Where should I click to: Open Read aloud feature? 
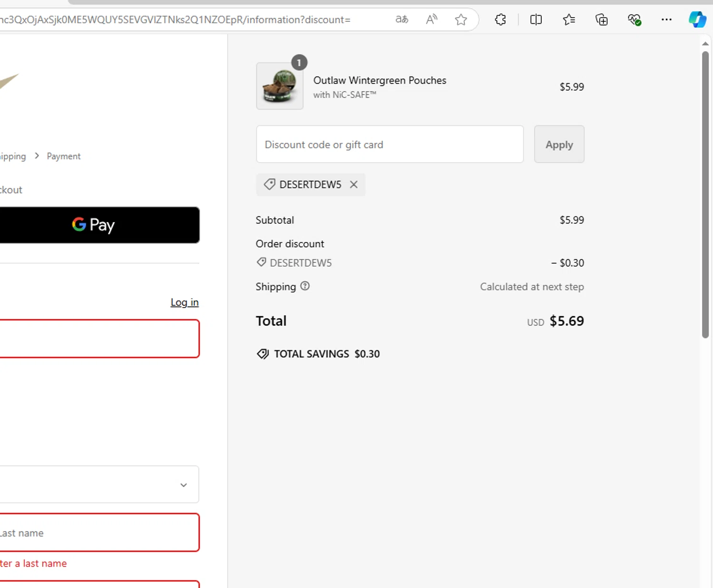point(431,19)
